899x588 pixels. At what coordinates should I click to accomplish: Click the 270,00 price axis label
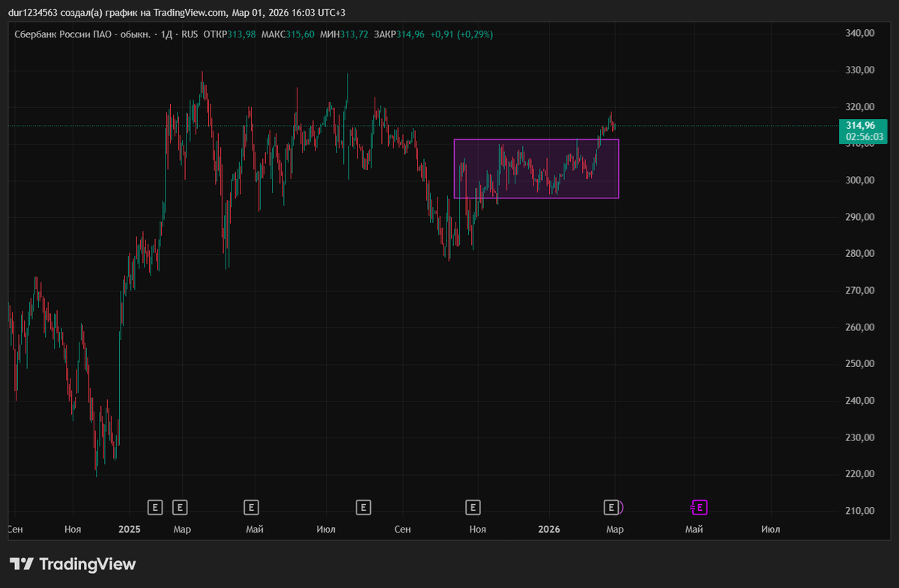click(859, 290)
